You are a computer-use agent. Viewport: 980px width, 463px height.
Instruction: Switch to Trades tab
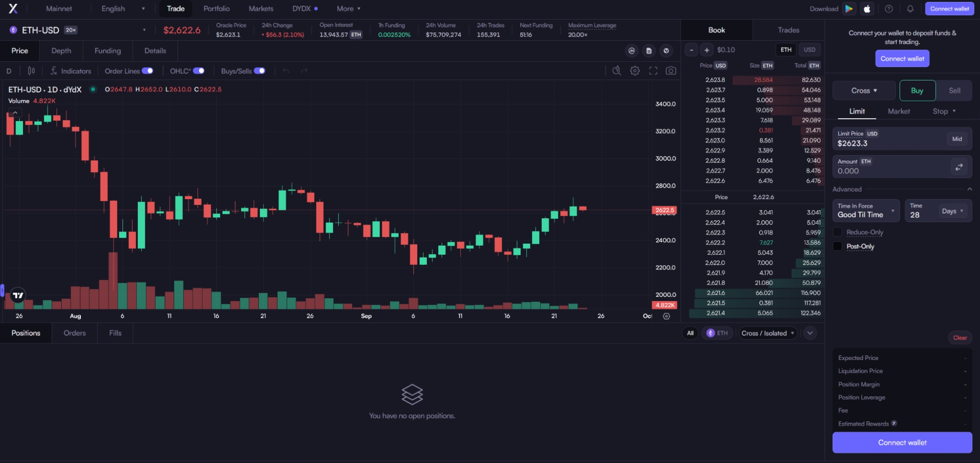(788, 30)
